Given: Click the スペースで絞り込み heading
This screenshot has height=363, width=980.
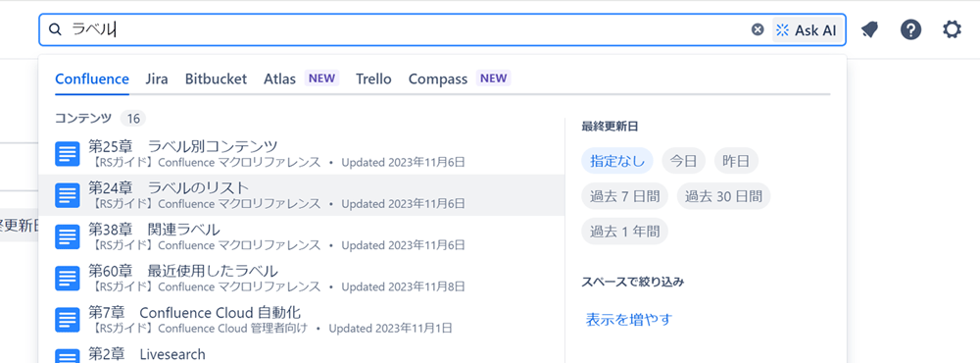Looking at the screenshot, I should pyautogui.click(x=632, y=282).
